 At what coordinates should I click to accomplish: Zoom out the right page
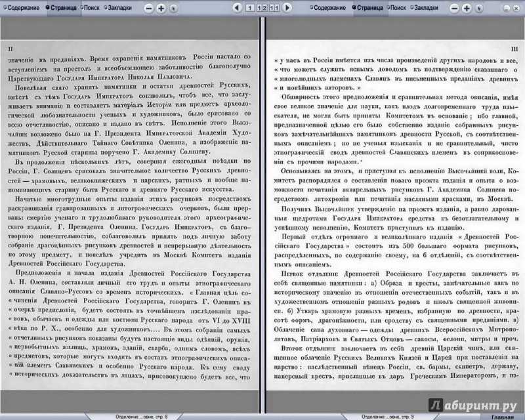point(454,9)
